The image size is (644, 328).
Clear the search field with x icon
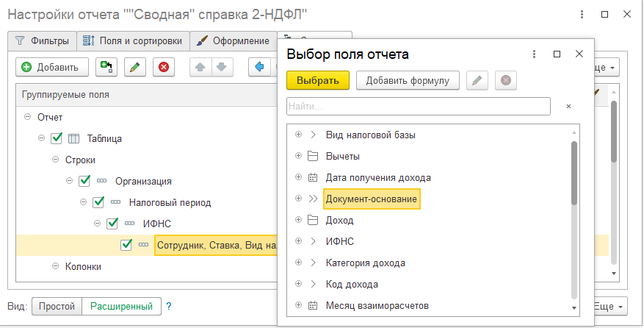click(x=568, y=107)
